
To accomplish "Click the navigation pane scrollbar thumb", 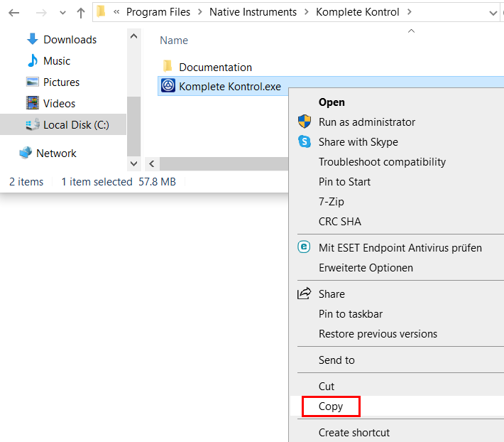I will (x=134, y=126).
